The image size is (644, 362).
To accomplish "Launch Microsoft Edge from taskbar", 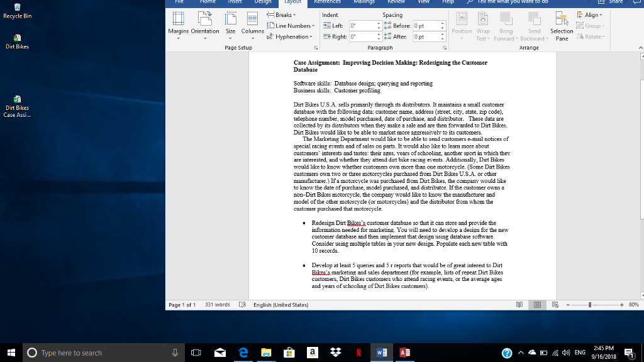I will 243,353.
